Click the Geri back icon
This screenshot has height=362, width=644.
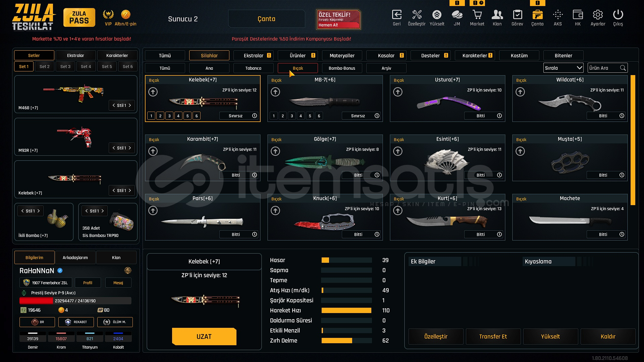click(396, 15)
